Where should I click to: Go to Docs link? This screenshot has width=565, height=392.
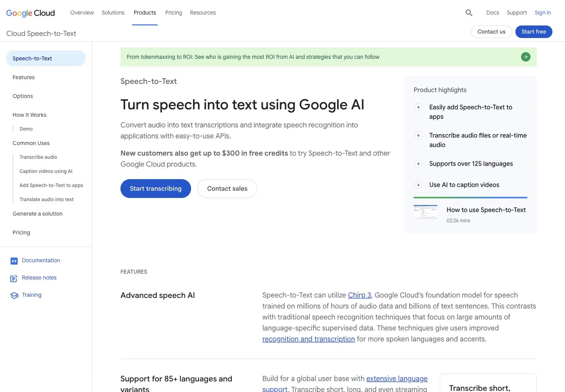(492, 13)
